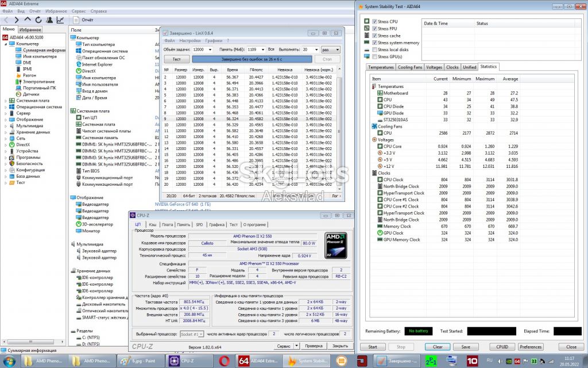Image resolution: width=588 pixels, height=368 pixels.
Task: Click the LinX results vertical scrollbar
Action: (339, 131)
